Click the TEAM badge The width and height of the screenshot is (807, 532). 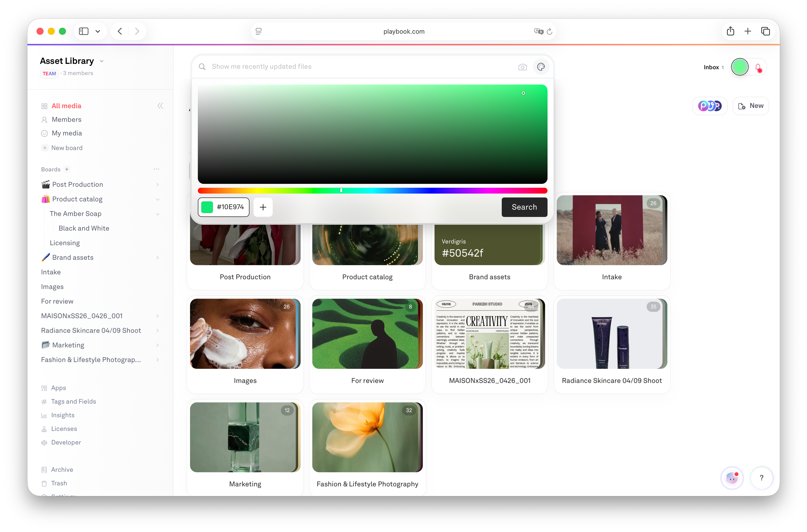(49, 73)
